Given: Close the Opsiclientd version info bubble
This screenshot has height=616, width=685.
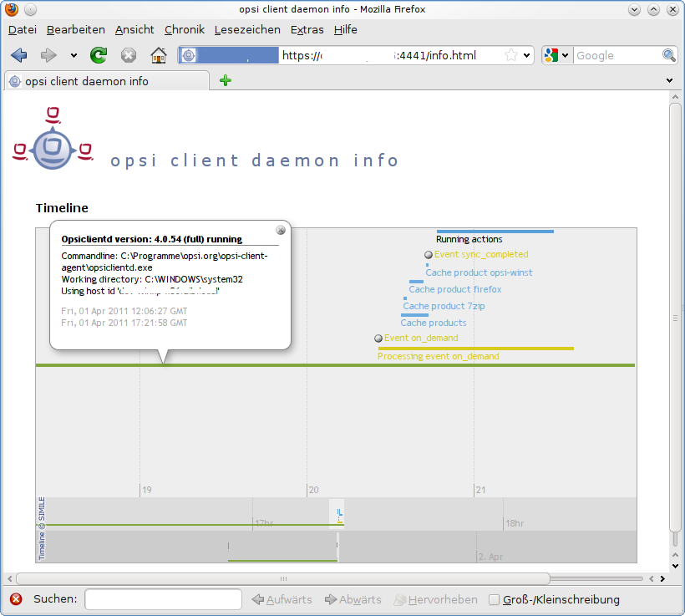Looking at the screenshot, I should pyautogui.click(x=281, y=230).
